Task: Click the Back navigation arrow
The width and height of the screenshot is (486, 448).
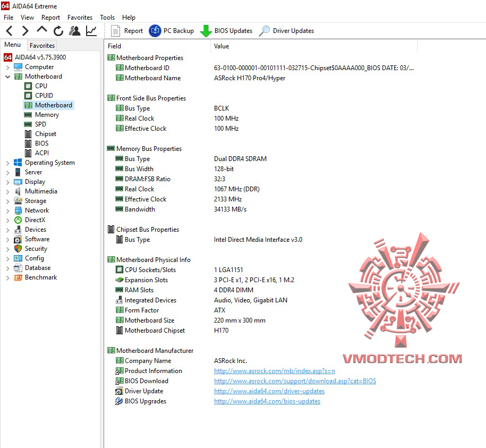Action: pos(10,31)
